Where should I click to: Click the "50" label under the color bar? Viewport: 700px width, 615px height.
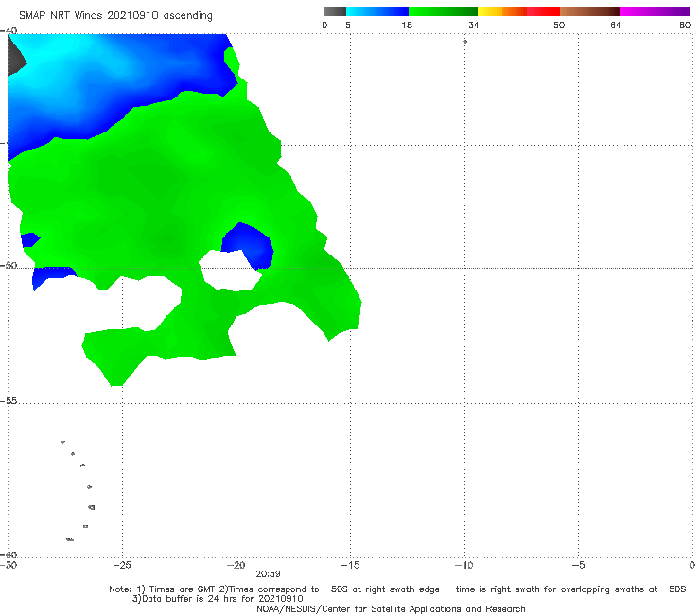(559, 25)
